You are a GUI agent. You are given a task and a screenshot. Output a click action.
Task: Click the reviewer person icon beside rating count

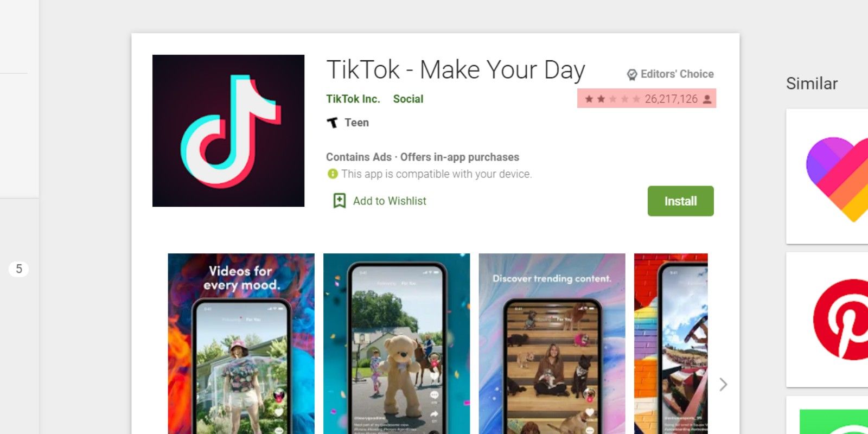(x=707, y=99)
